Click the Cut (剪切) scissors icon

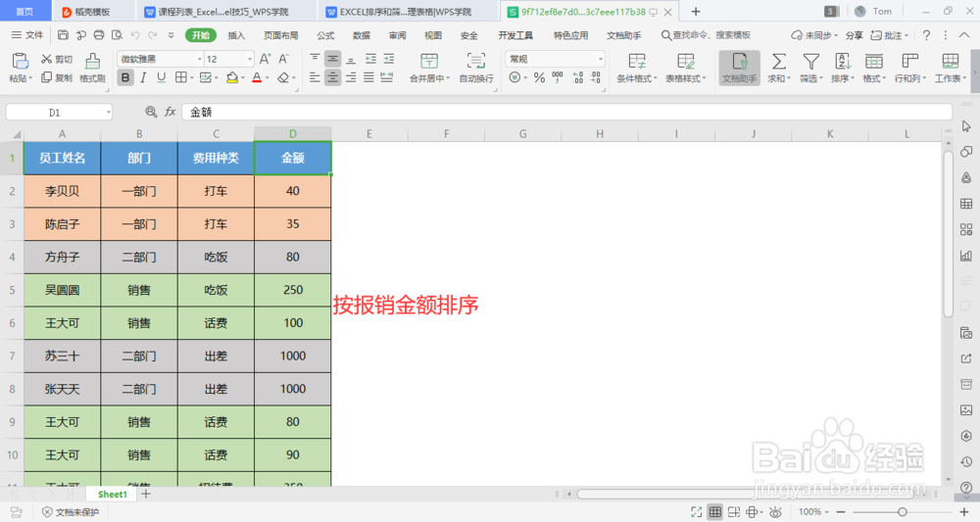pos(46,59)
